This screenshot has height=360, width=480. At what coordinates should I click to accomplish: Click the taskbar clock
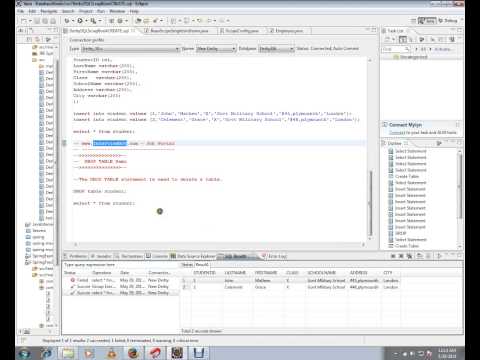447,353
